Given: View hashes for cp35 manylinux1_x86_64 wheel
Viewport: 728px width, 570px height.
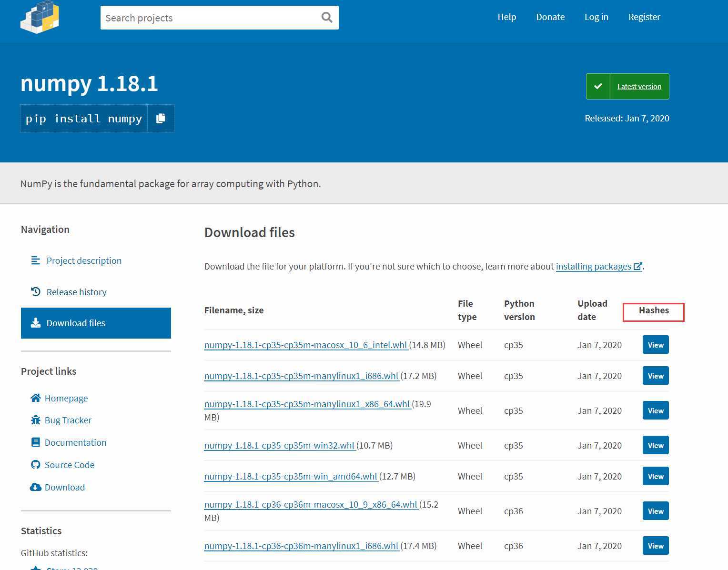Looking at the screenshot, I should [656, 410].
